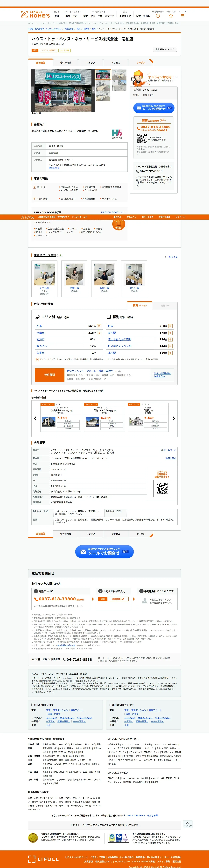Click the ページトップ back-to-top button
The width and height of the screenshot is (209, 868).
(188, 824)
